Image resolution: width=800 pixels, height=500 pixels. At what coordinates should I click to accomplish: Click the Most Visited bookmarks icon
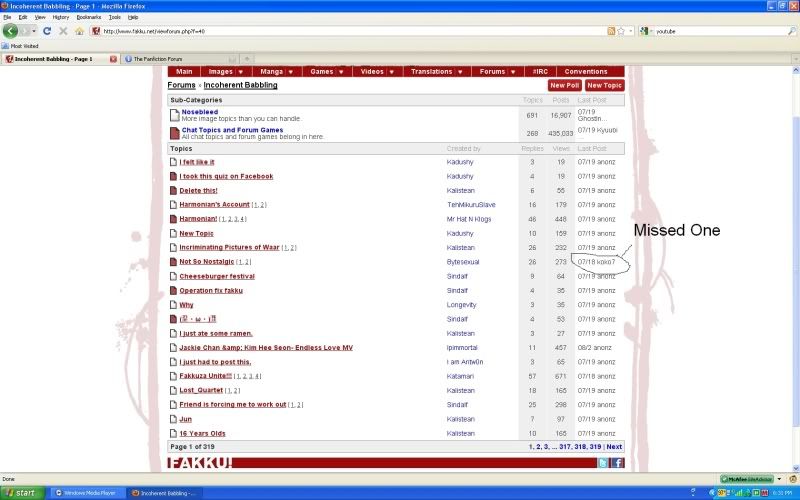[6, 46]
